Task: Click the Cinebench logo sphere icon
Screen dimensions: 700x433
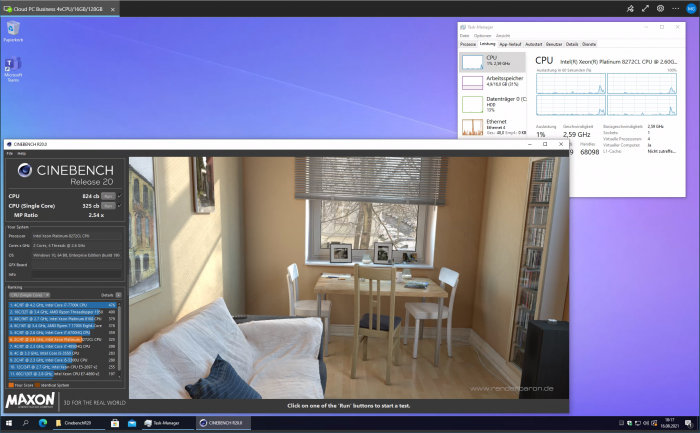Action: point(25,170)
